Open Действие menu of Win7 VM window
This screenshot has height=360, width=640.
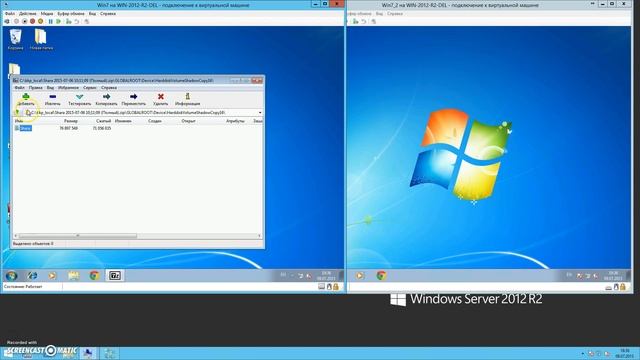28,13
